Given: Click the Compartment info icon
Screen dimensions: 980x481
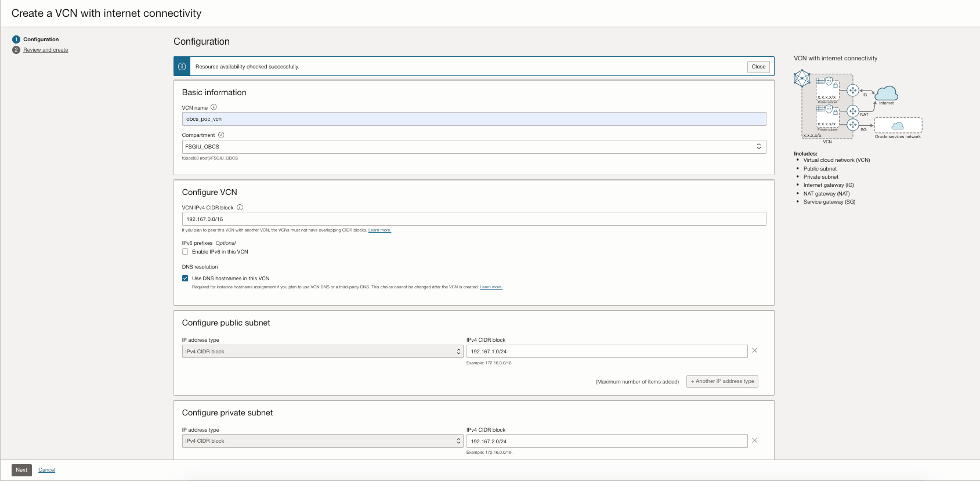Looking at the screenshot, I should (221, 135).
